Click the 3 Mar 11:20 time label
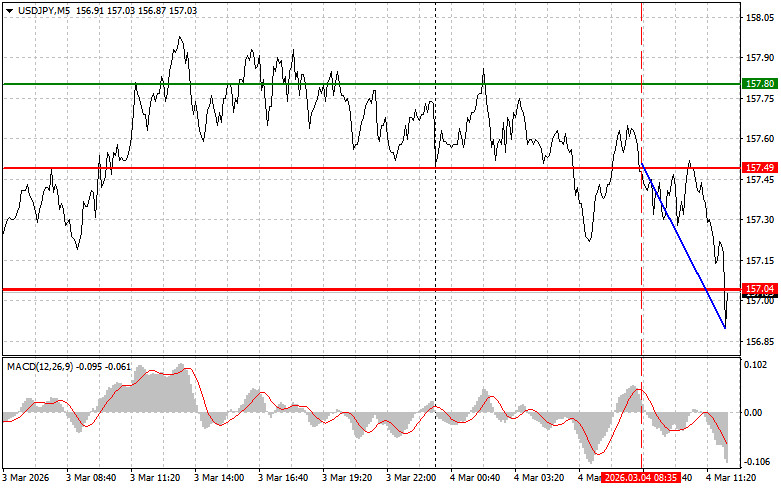Screen dimensions: 781x489 coord(156,478)
